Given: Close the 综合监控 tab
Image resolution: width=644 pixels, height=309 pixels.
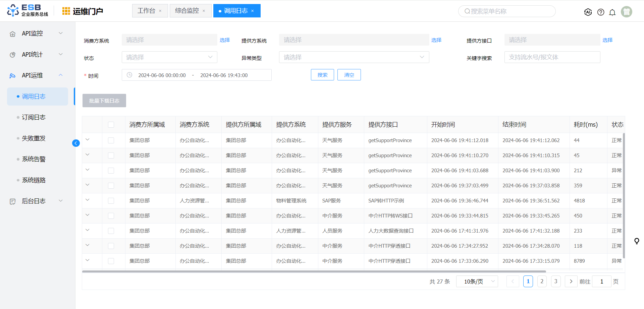Looking at the screenshot, I should coord(204,11).
